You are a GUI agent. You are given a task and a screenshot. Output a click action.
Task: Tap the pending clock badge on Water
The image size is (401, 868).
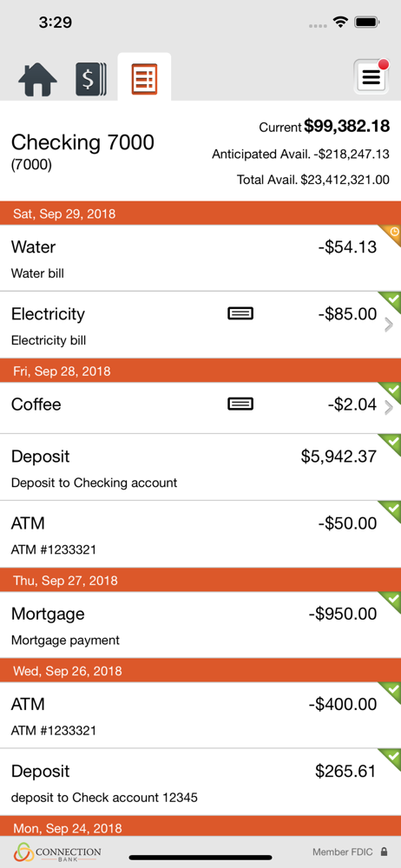point(392,233)
